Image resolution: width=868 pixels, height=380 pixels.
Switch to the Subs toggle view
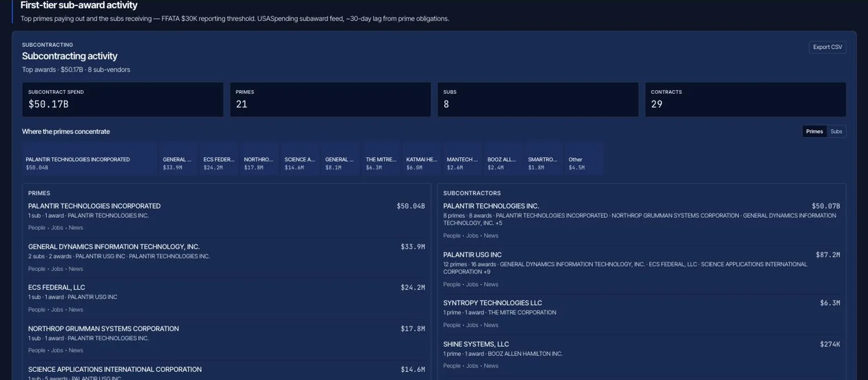pos(836,131)
